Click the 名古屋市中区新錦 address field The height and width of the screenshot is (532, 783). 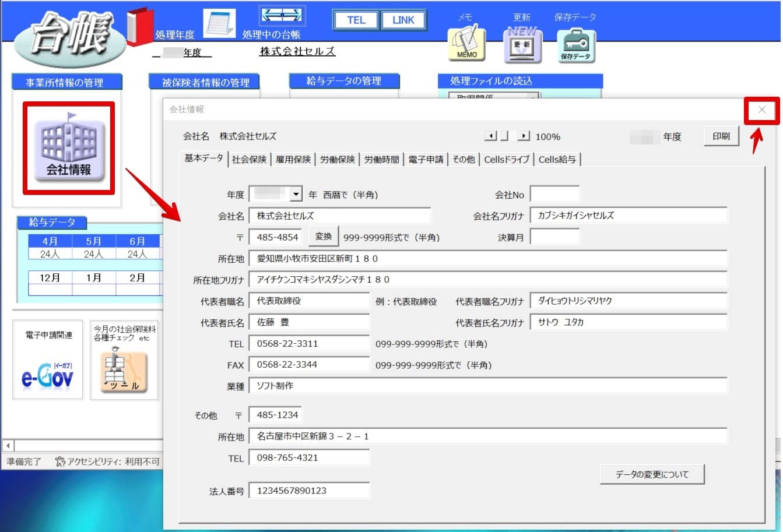(x=488, y=436)
